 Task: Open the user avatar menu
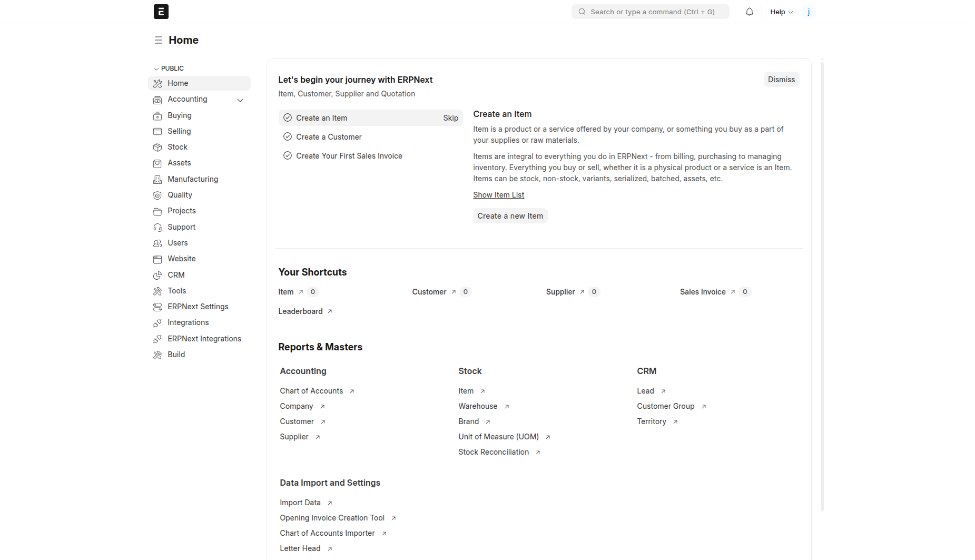(809, 12)
